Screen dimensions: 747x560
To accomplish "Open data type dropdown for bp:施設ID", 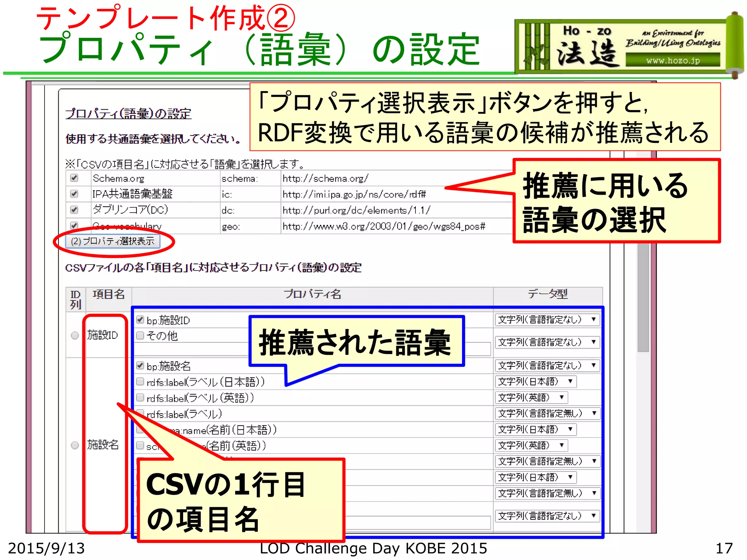I will pyautogui.click(x=547, y=320).
